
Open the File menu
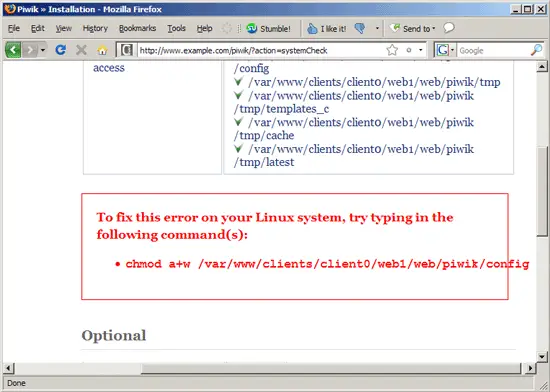pos(14,28)
